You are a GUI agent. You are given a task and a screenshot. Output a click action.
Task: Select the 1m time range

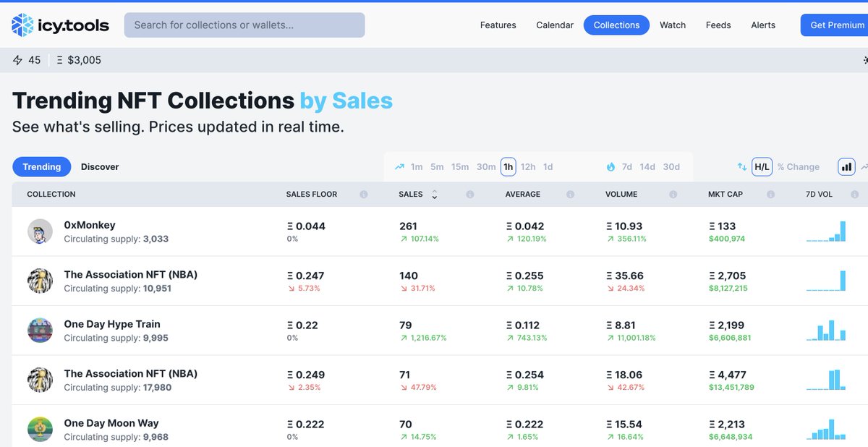417,167
